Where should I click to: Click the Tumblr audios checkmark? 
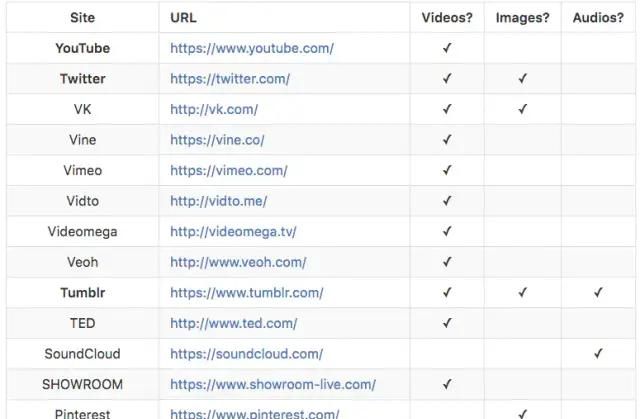click(x=598, y=293)
